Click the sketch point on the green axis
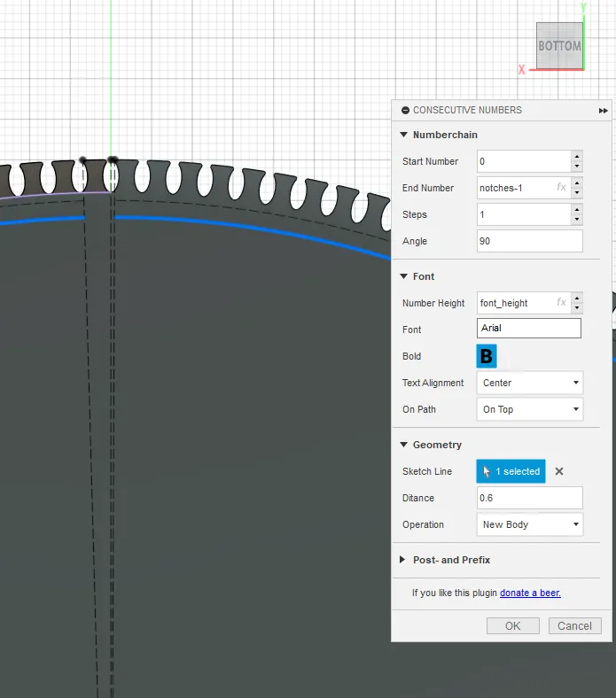Screen dimensions: 616x698 (x=113, y=159)
